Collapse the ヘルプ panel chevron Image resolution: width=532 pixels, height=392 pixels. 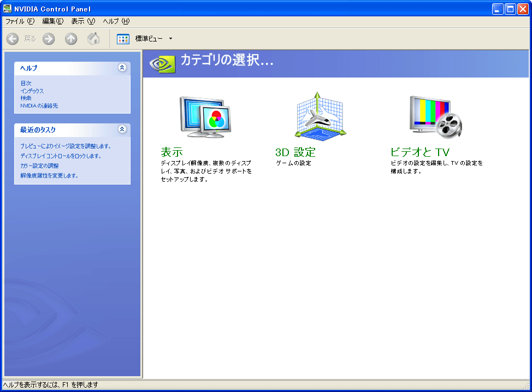(122, 68)
